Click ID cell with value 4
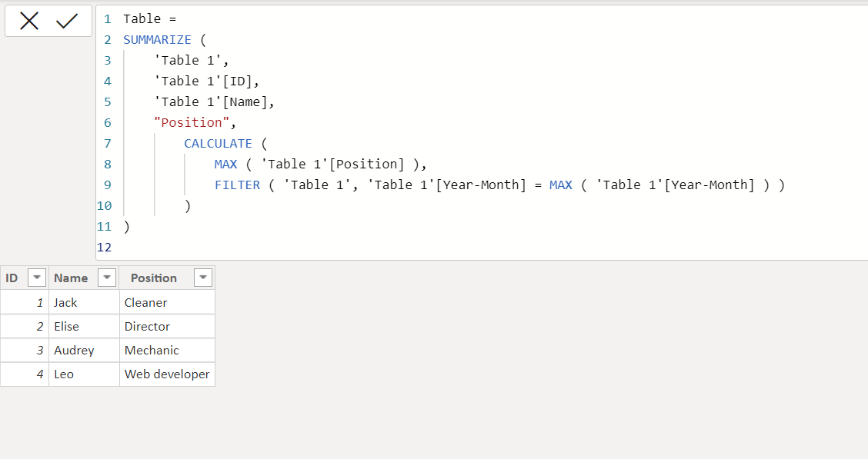The width and height of the screenshot is (868, 459). click(x=25, y=374)
